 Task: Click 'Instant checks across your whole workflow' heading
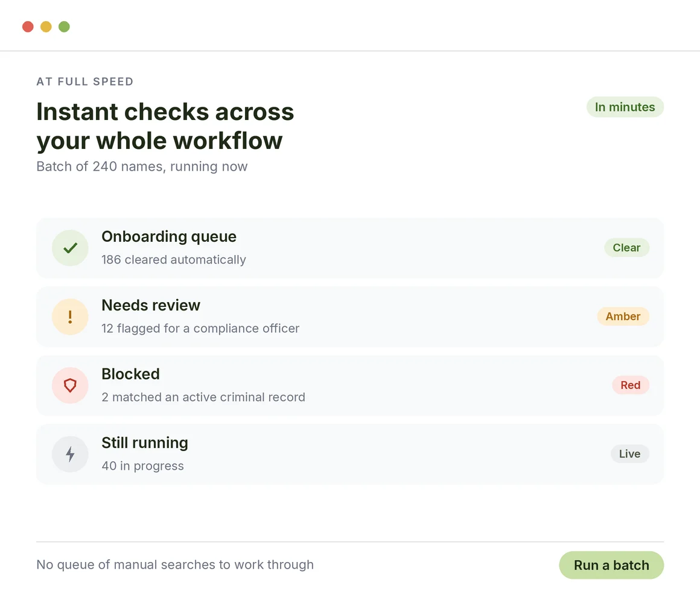pyautogui.click(x=165, y=126)
